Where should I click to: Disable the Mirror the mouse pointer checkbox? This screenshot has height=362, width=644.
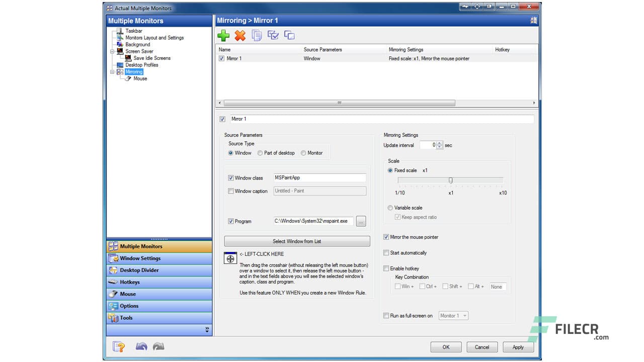point(386,237)
